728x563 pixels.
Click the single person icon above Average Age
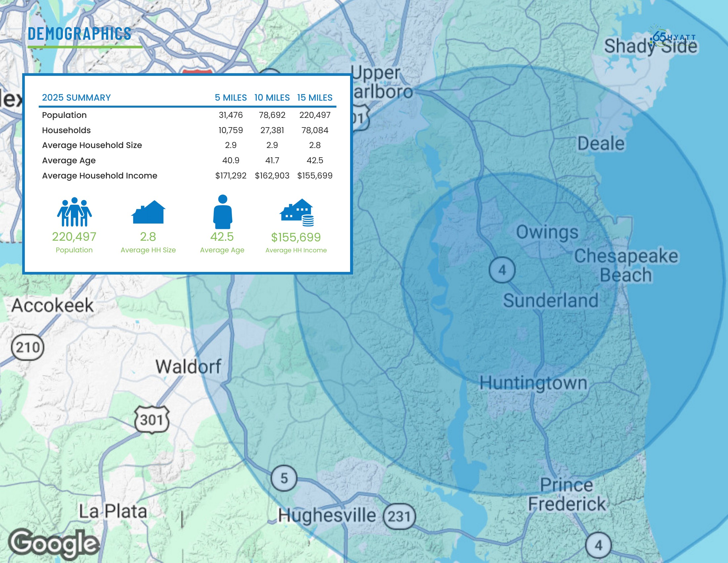click(x=223, y=212)
